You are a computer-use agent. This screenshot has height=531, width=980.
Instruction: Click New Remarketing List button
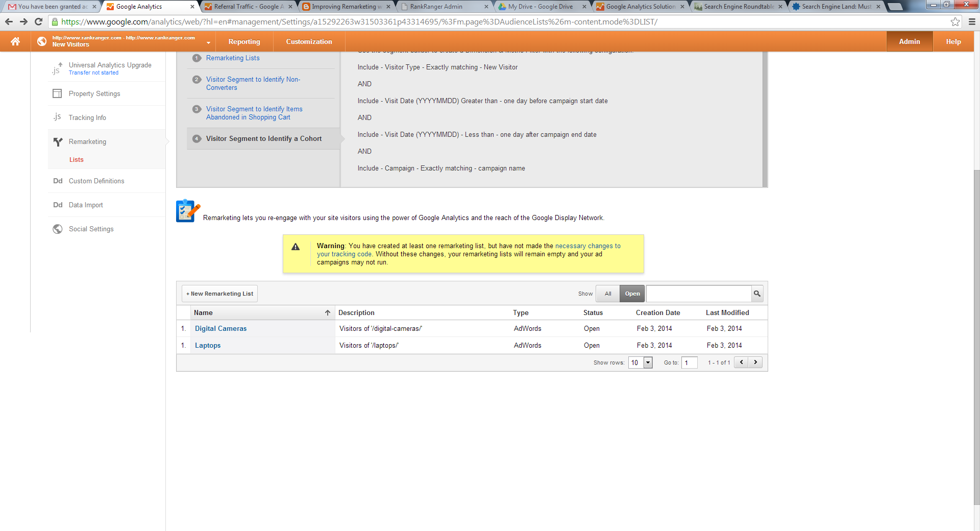[x=219, y=294]
